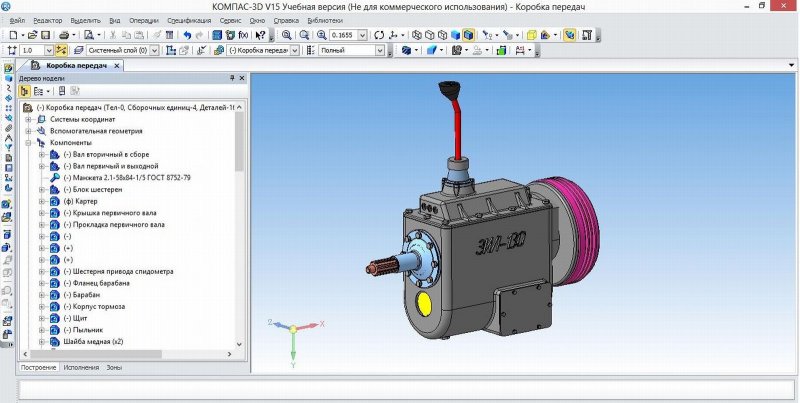
Task: Open the scale 0.1655 dropdown
Action: point(362,35)
